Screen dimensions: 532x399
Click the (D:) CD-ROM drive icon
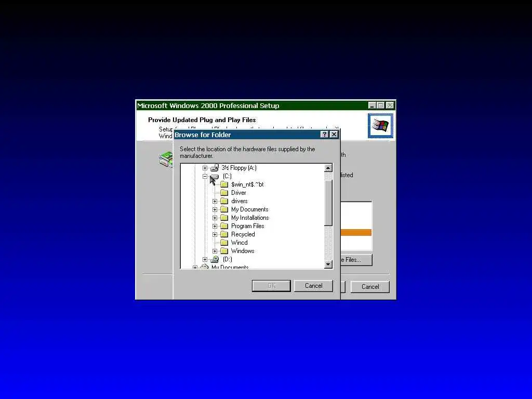[x=215, y=259]
